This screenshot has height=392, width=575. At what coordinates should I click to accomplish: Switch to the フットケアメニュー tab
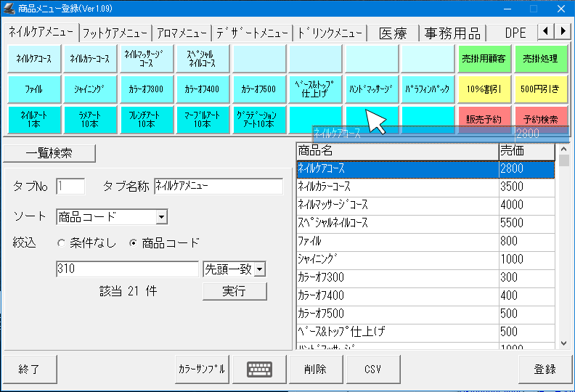tap(115, 33)
